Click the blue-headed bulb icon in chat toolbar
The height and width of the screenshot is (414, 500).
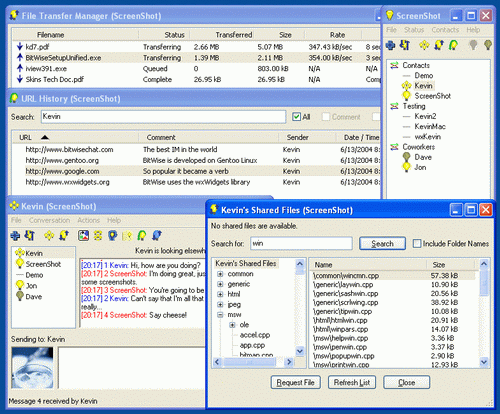coord(113,236)
